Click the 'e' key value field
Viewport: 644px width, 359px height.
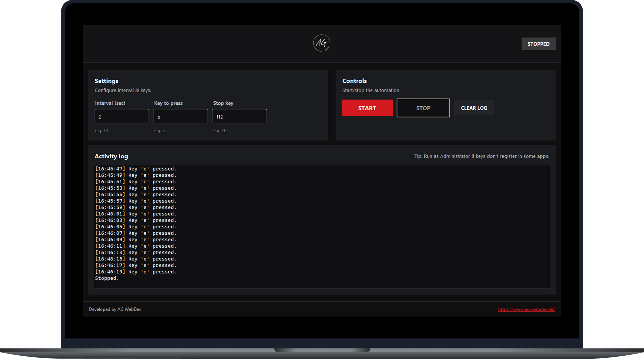158,117
